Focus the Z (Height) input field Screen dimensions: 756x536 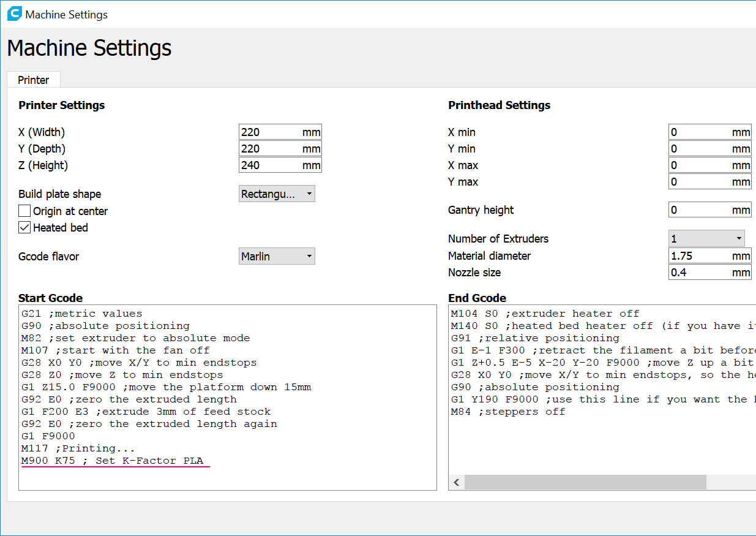tap(269, 165)
